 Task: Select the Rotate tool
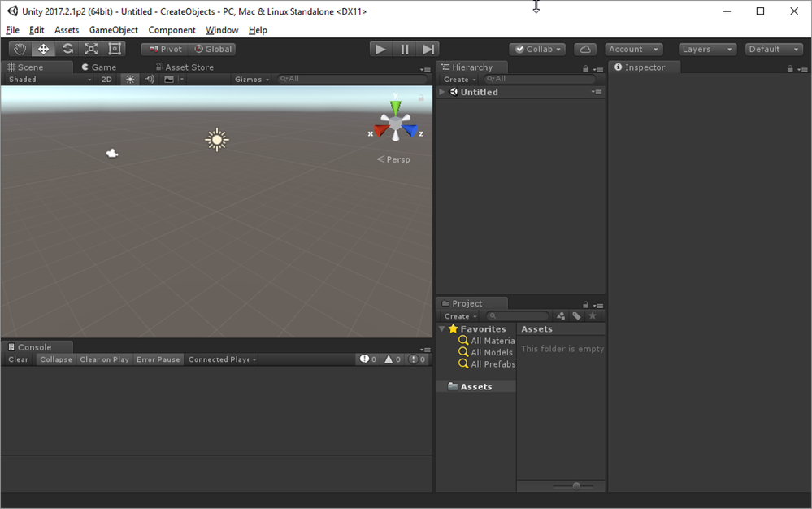[x=67, y=49]
